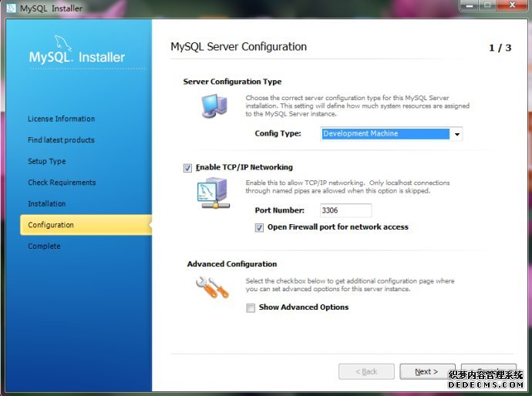Select the Development Machine combo box field
This screenshot has height=396, width=532.
(x=384, y=134)
